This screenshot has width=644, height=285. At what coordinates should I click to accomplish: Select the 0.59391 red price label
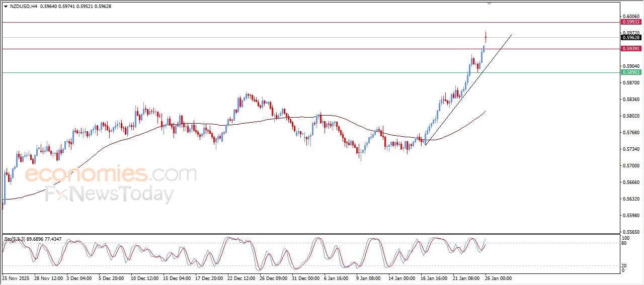coord(631,49)
